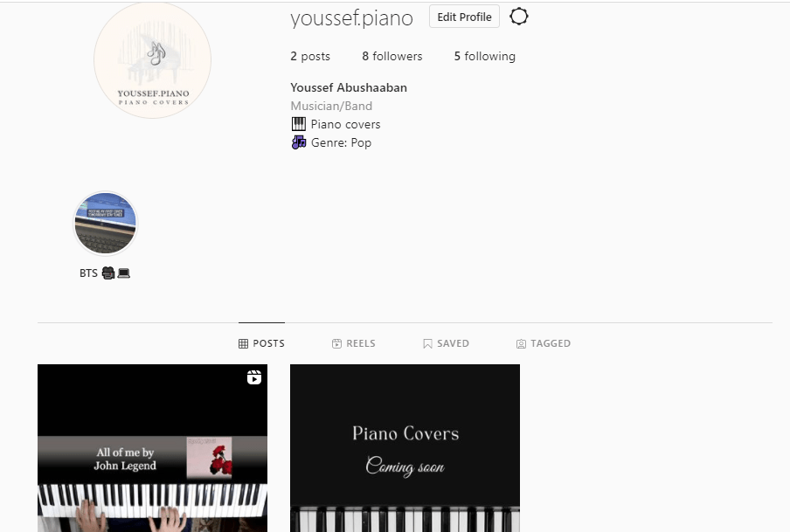790x532 pixels.
Task: Click the Reels clapper icon
Action: [336, 343]
